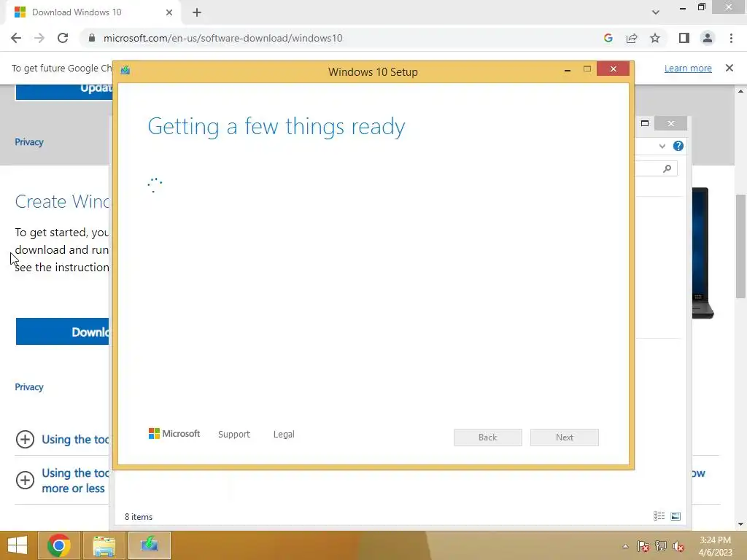Screen dimensions: 747x560
Task: Open the volume tray icon
Action: pyautogui.click(x=678, y=547)
